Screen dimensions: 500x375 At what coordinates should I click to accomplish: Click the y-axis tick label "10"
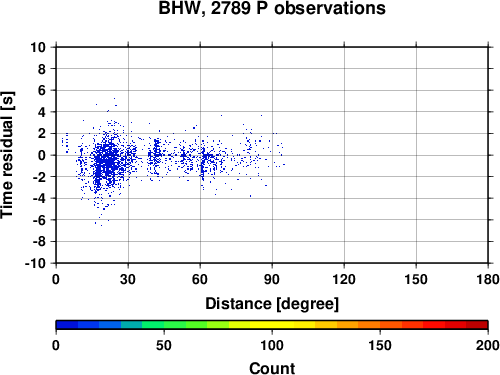click(38, 47)
